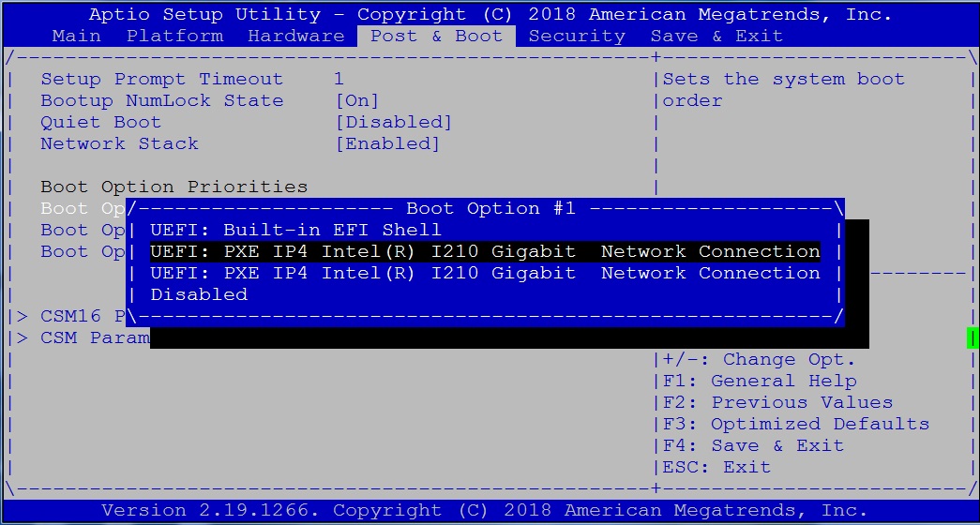The height and width of the screenshot is (525, 980).
Task: Select the Post & Boot tab
Action: [436, 37]
